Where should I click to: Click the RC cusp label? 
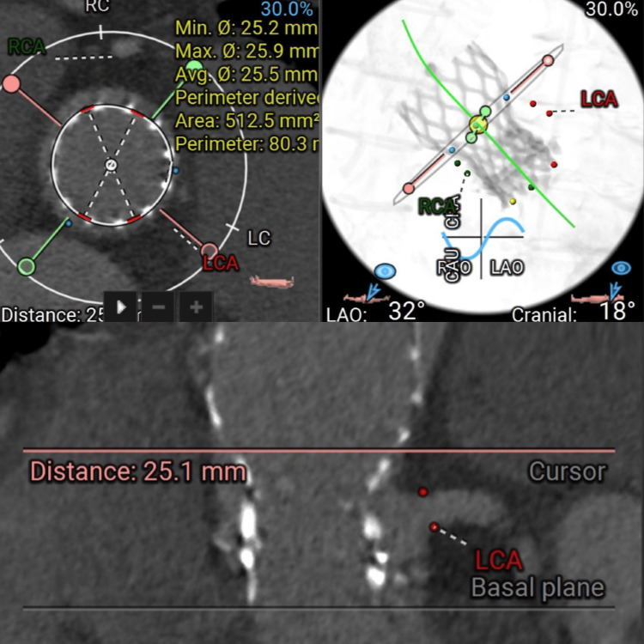[97, 6]
